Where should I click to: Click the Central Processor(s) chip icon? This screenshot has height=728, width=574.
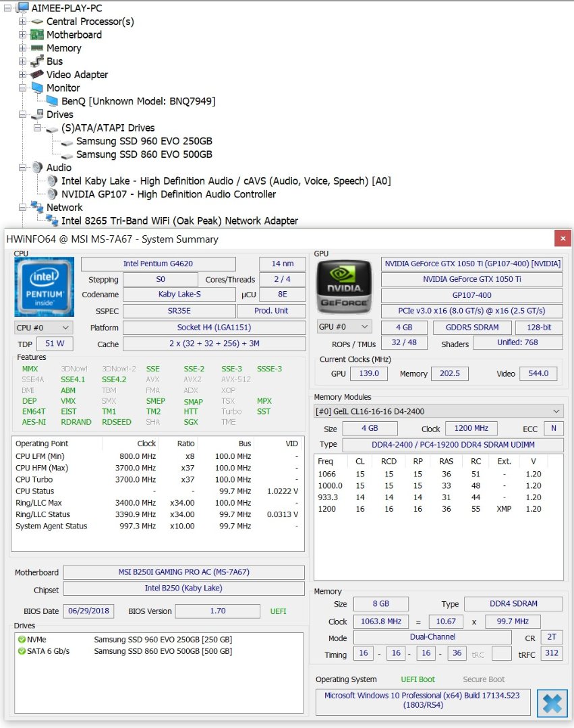[37, 22]
